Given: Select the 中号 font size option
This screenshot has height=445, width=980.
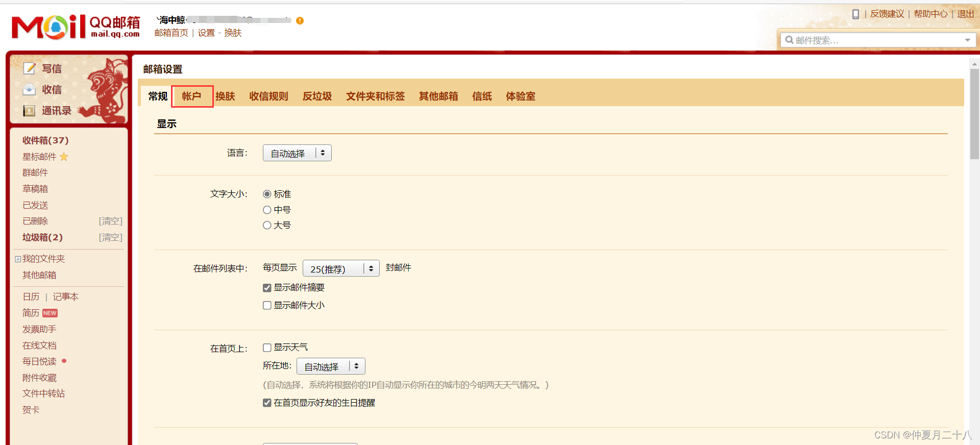Looking at the screenshot, I should [x=267, y=210].
